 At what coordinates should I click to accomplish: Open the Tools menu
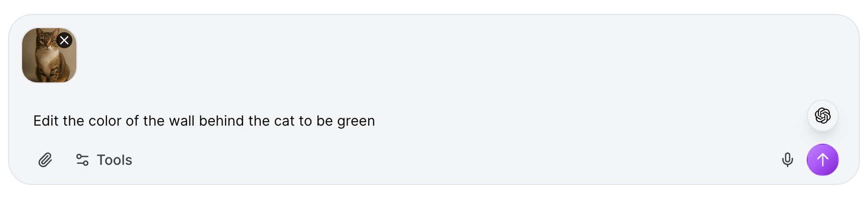(104, 160)
